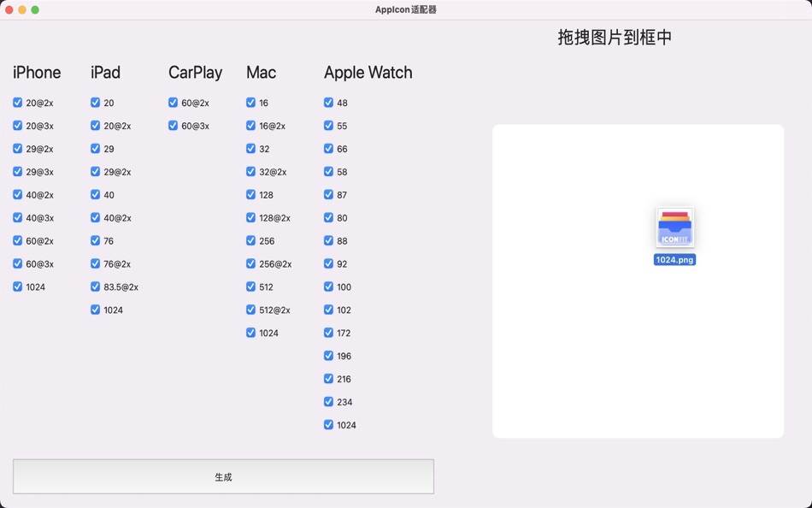Screen dimensions: 812x508
Task: Uncheck Apple Watch 48 checkbox
Action: pos(328,103)
